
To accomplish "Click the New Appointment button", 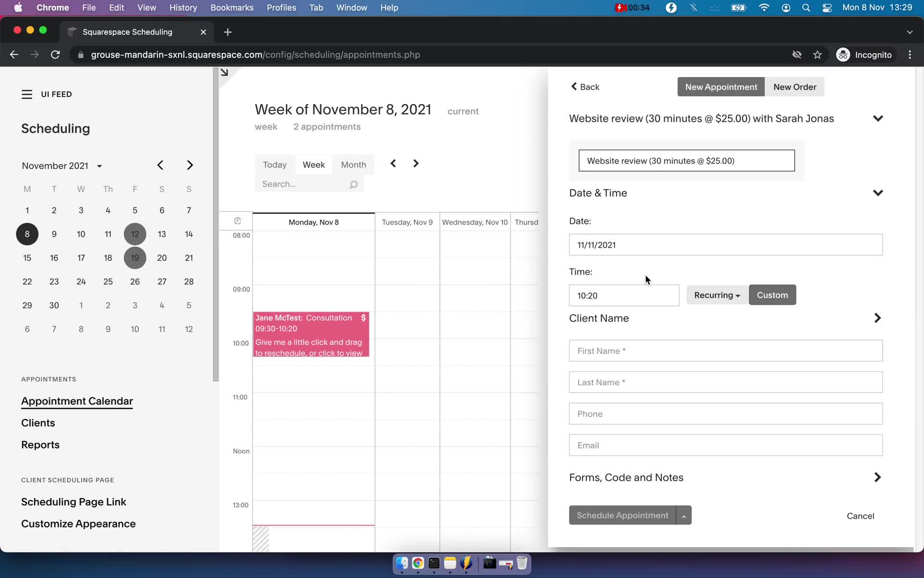I will point(721,87).
